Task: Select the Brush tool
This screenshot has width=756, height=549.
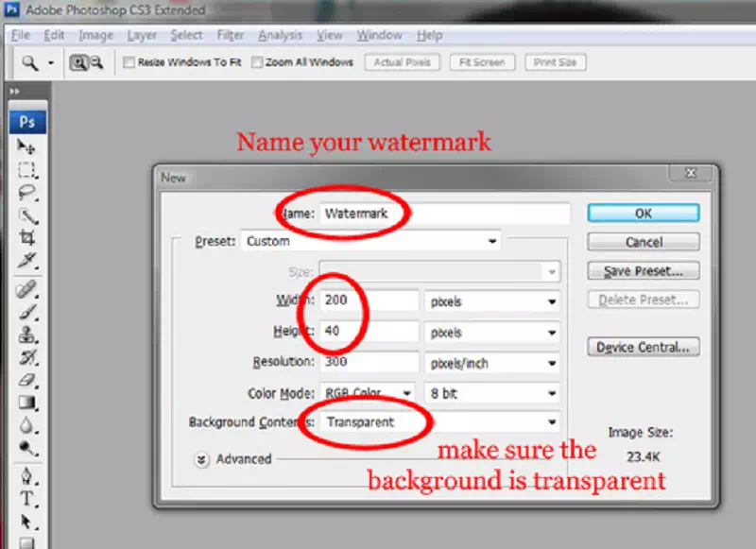Action: [27, 313]
